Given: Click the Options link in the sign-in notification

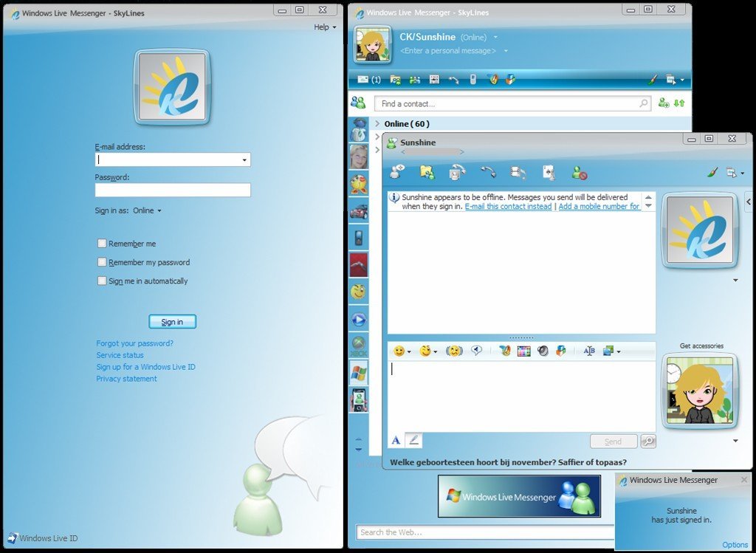Looking at the screenshot, I should click(x=735, y=544).
